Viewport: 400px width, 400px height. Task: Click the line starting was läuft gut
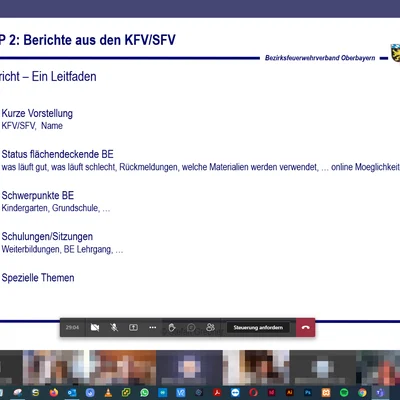200,167
